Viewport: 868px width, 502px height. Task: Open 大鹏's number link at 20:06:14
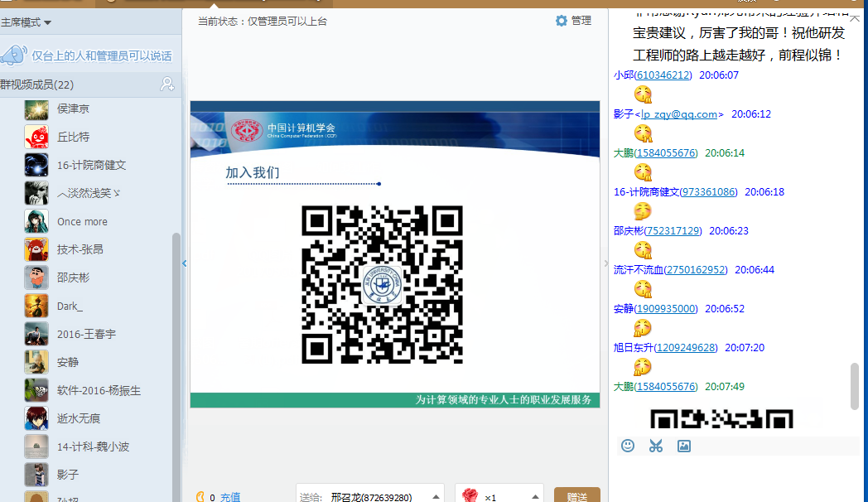(665, 152)
